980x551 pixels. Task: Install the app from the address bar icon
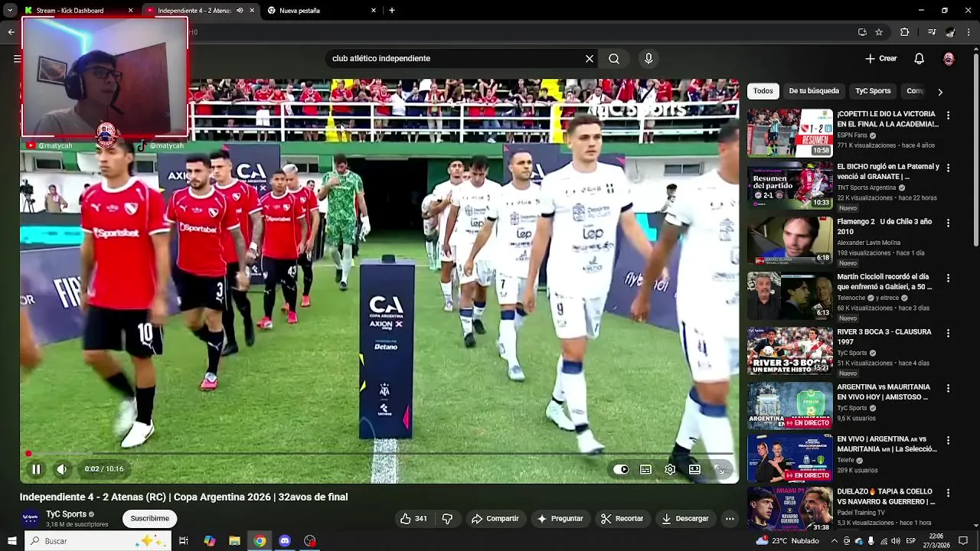pos(862,32)
